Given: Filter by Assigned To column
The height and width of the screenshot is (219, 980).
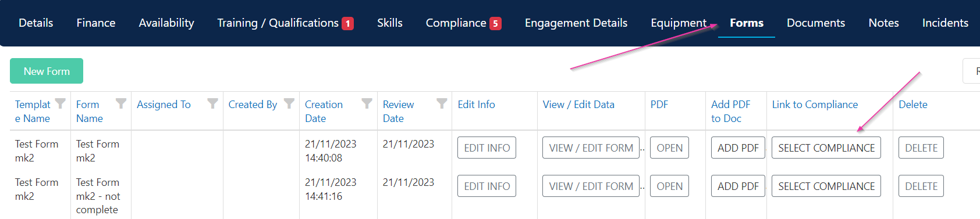Looking at the screenshot, I should pos(212,104).
